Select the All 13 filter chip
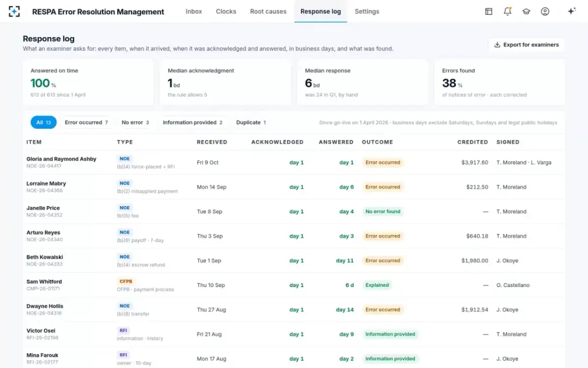The height and width of the screenshot is (368, 588). [44, 123]
